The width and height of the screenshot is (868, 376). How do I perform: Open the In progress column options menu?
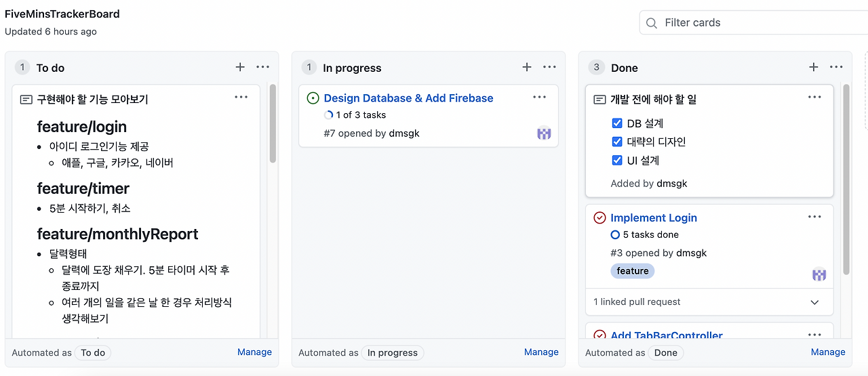(x=550, y=67)
